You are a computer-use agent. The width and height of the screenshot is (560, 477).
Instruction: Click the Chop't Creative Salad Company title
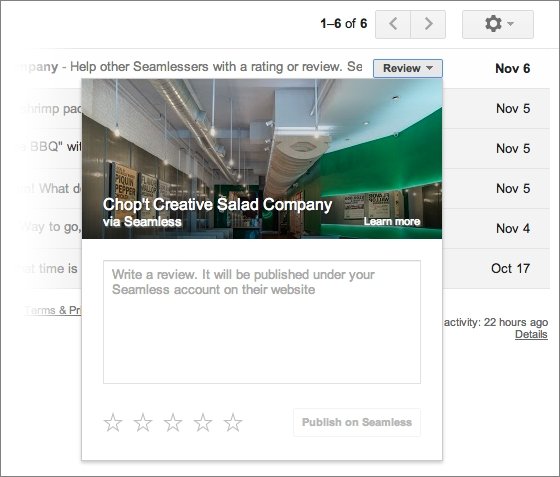(218, 205)
